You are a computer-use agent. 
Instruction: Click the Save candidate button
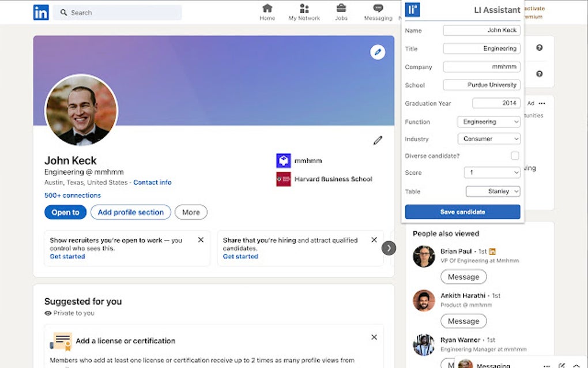(x=462, y=211)
